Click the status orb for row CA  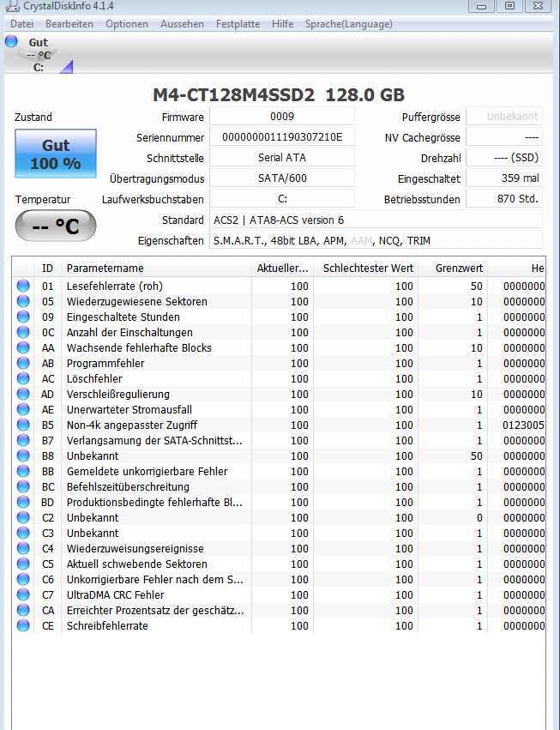click(23, 610)
